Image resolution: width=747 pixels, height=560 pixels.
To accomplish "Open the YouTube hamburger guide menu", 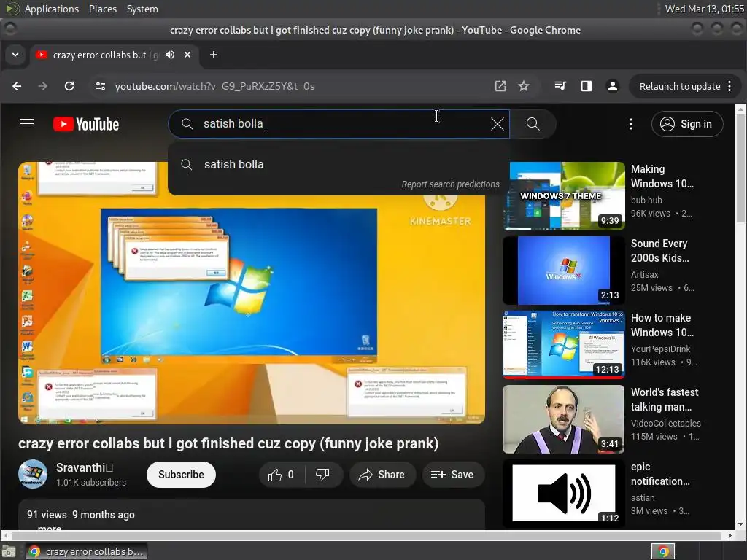I will point(27,124).
